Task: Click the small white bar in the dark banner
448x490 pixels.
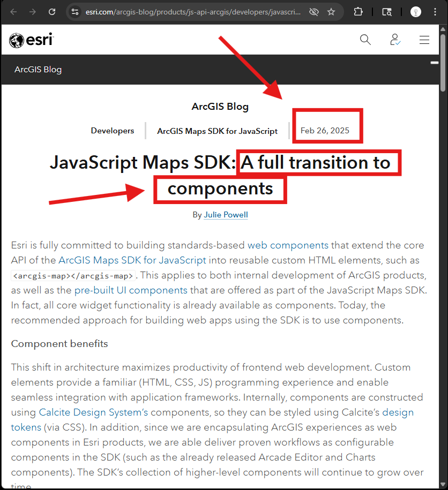Action: pos(434,63)
